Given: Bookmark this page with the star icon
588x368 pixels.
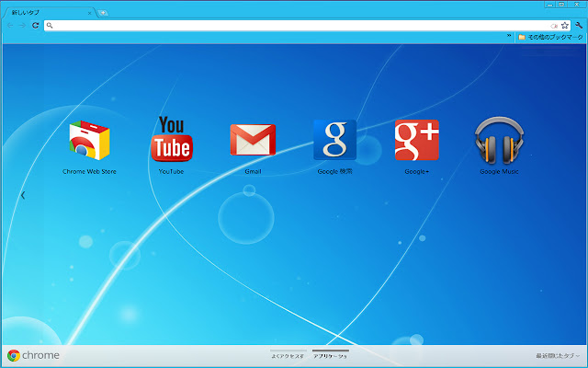Looking at the screenshot, I should pyautogui.click(x=565, y=26).
